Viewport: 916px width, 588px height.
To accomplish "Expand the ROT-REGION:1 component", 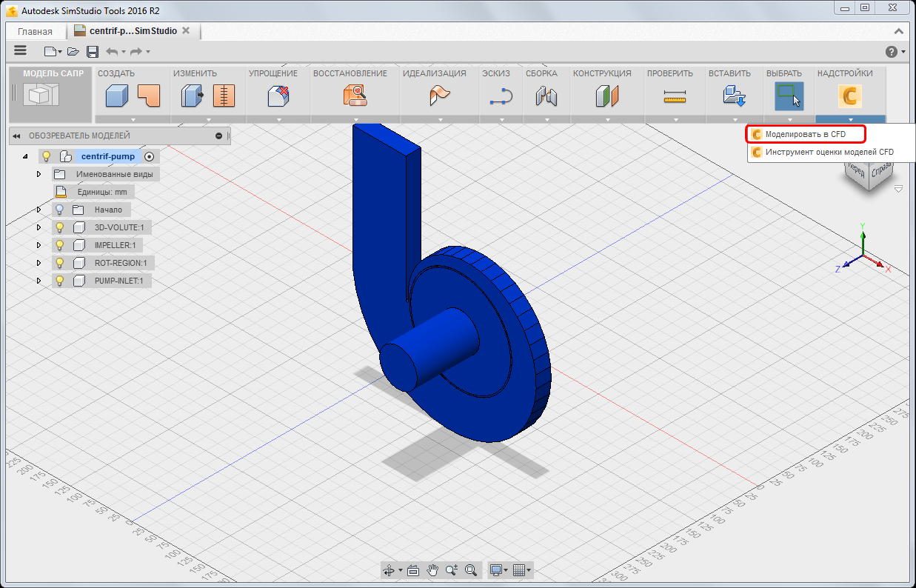I will point(39,263).
